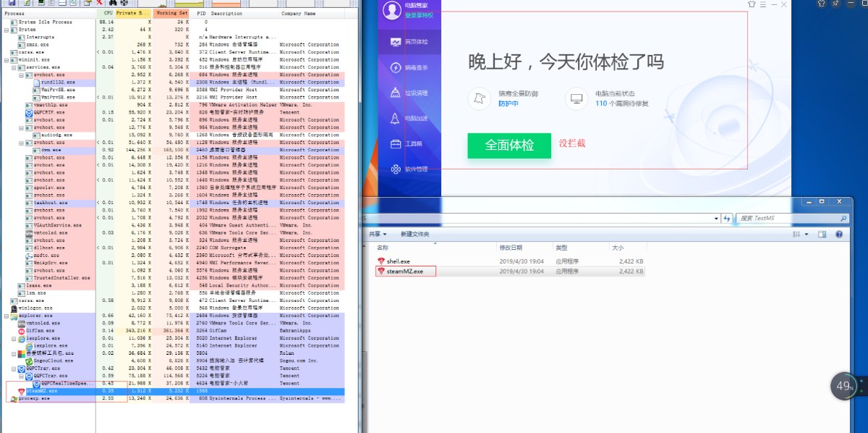Sort by Private Bytes column header
Viewport: 868px width, 433px height.
133,13
